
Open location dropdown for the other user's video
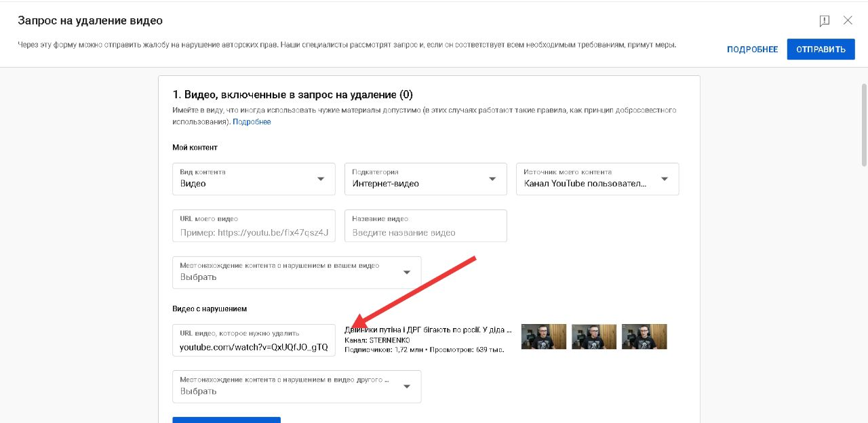click(x=296, y=386)
